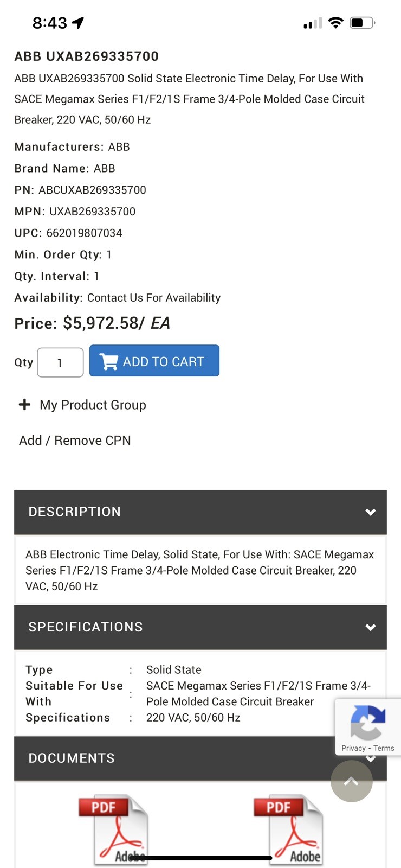Tap the Wi-Fi icon in the status bar
This screenshot has width=401, height=868.
coord(335,22)
